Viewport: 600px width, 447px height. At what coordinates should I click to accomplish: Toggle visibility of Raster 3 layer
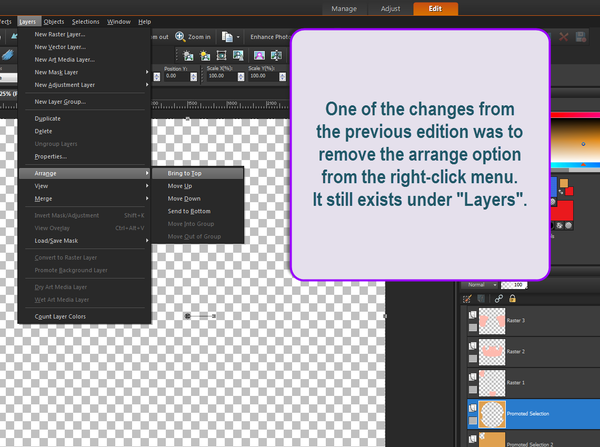[x=473, y=315]
